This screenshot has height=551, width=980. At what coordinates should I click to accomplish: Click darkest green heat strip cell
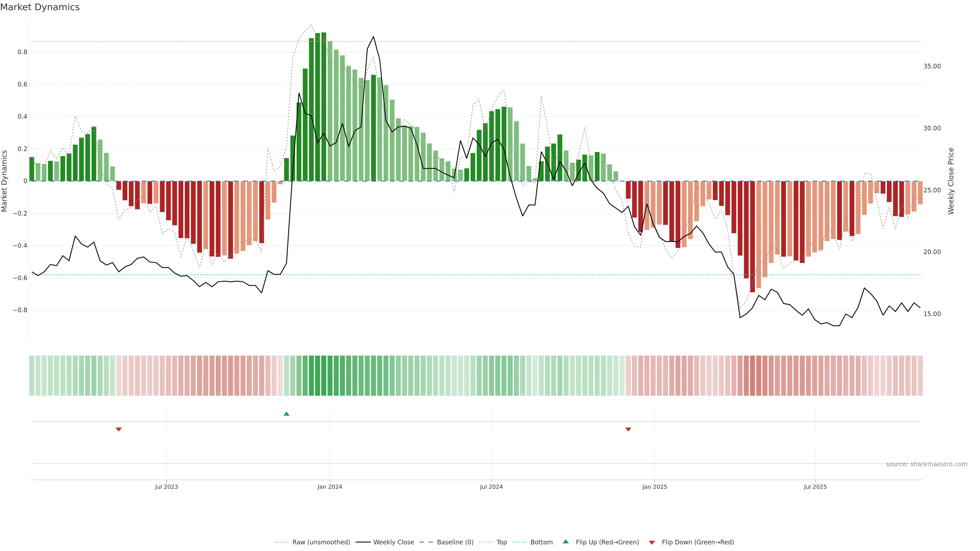tap(324, 375)
